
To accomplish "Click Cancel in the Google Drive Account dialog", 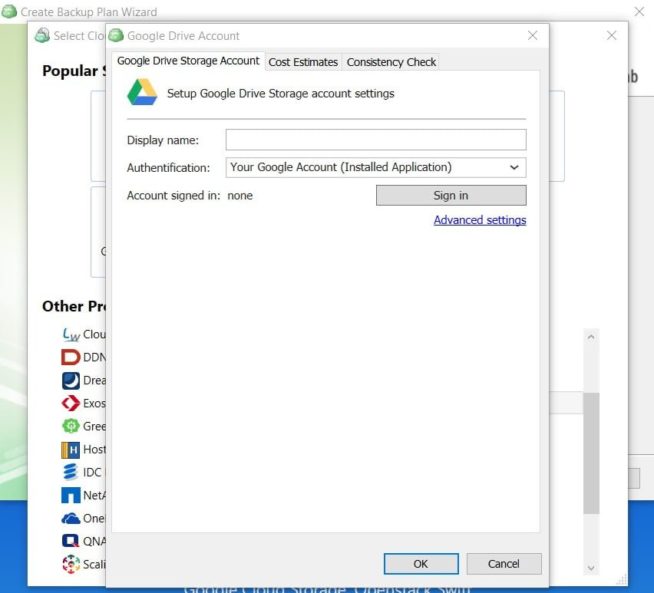I will tap(504, 564).
